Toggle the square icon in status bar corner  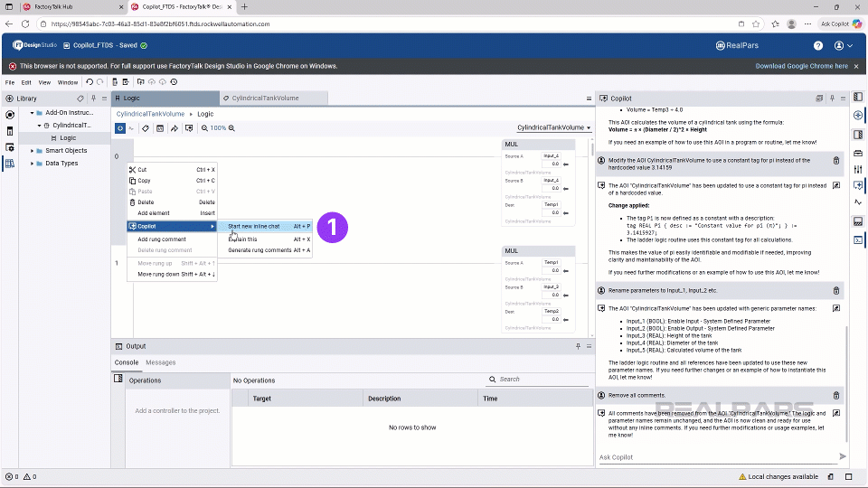(x=849, y=476)
